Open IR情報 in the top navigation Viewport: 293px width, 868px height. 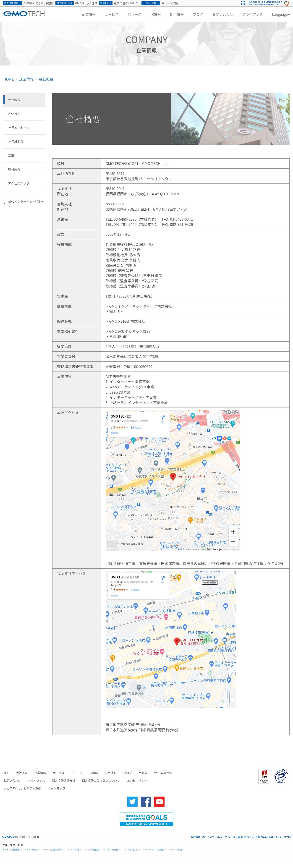click(156, 14)
